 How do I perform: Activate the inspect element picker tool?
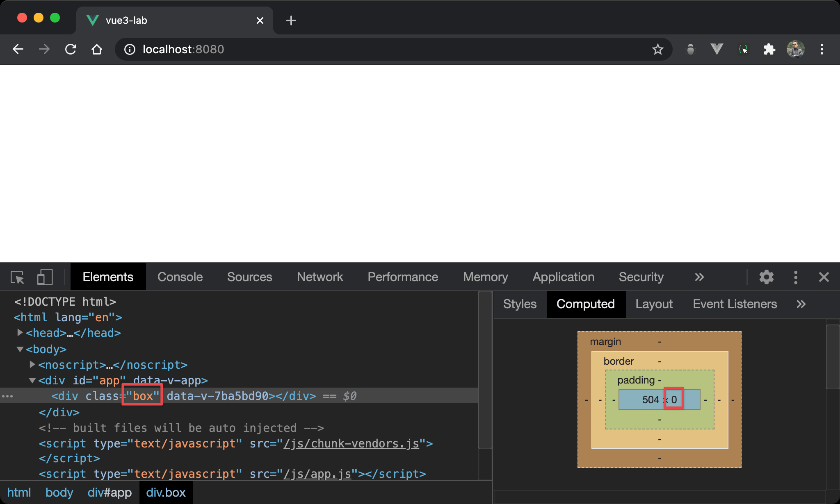pyautogui.click(x=17, y=277)
